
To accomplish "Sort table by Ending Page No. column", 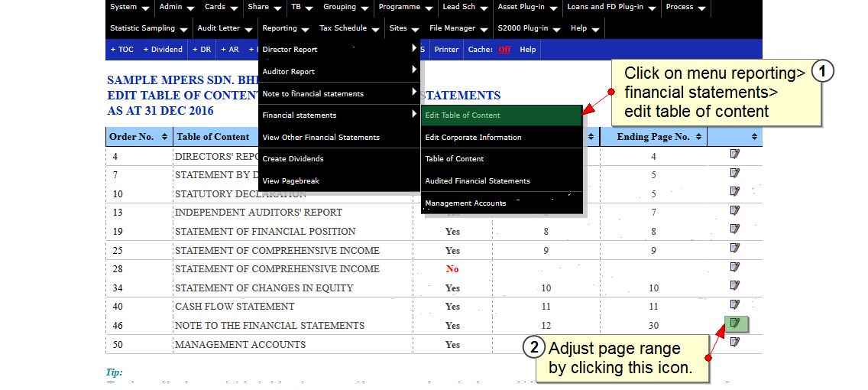I will pyautogui.click(x=653, y=137).
